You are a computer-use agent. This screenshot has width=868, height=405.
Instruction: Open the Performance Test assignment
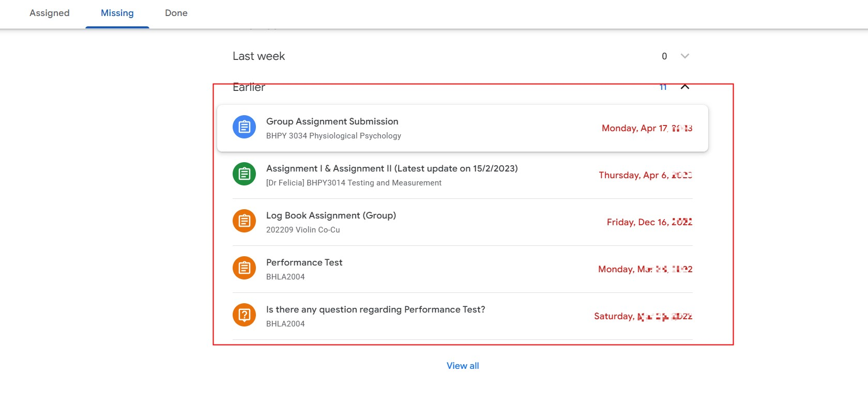point(304,262)
